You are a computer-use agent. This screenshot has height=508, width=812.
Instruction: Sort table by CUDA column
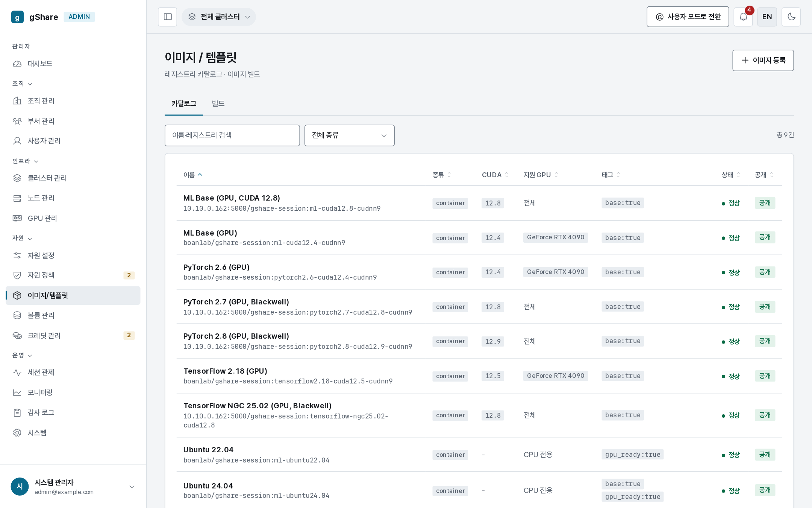[495, 175]
